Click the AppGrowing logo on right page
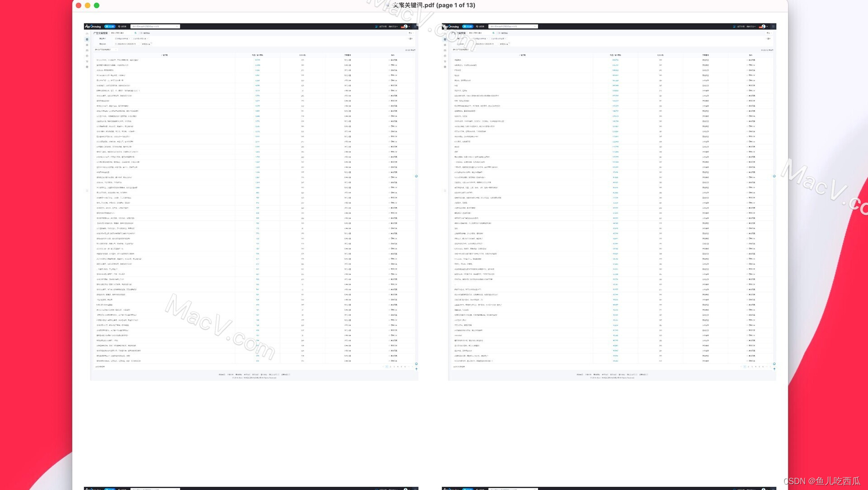The image size is (868, 490). [x=451, y=26]
